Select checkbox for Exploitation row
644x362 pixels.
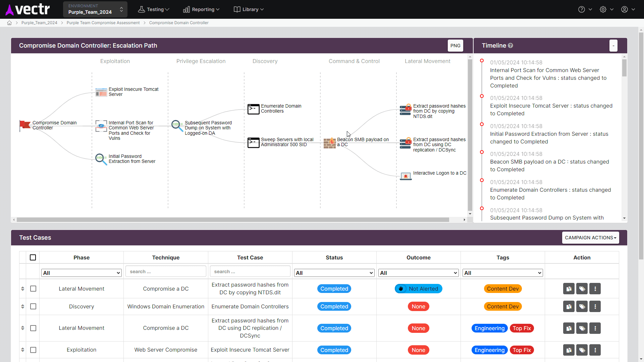(x=33, y=350)
